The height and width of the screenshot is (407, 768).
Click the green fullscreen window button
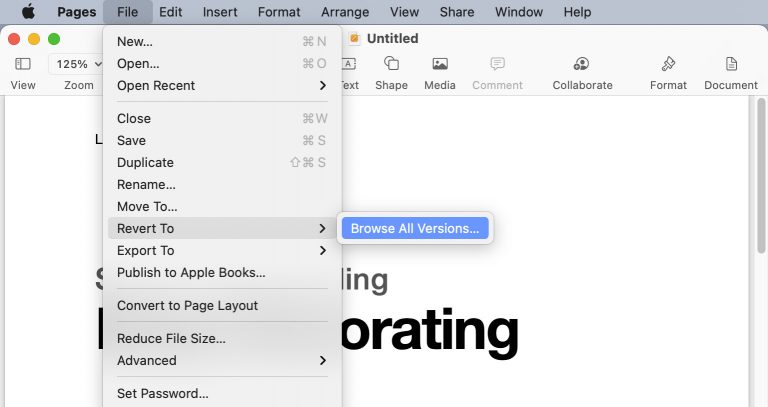click(x=54, y=39)
